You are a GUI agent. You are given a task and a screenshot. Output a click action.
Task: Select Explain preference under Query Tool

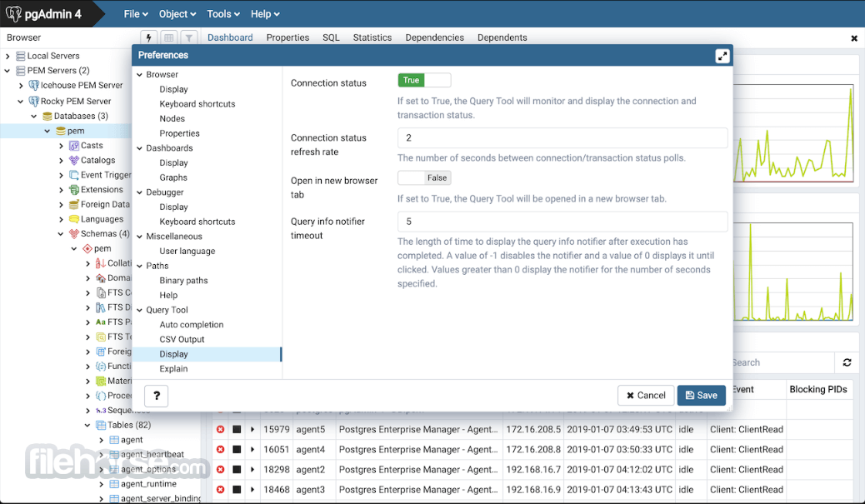[x=174, y=368]
